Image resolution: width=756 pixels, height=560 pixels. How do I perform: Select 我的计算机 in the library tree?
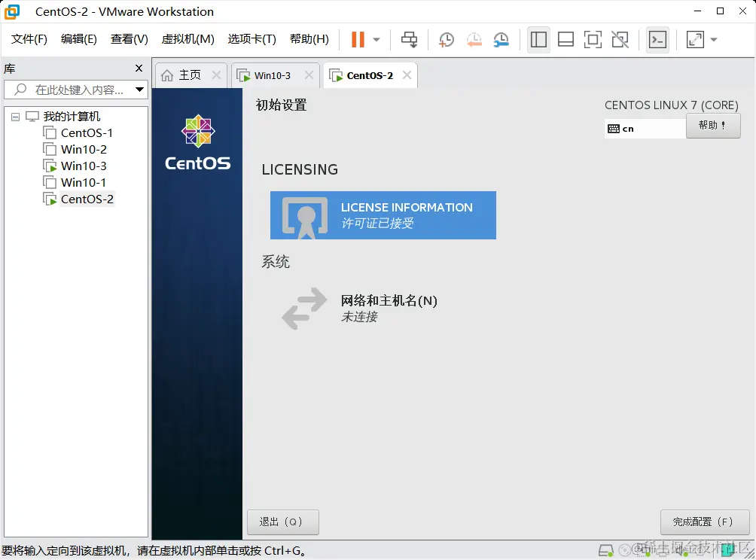click(72, 116)
